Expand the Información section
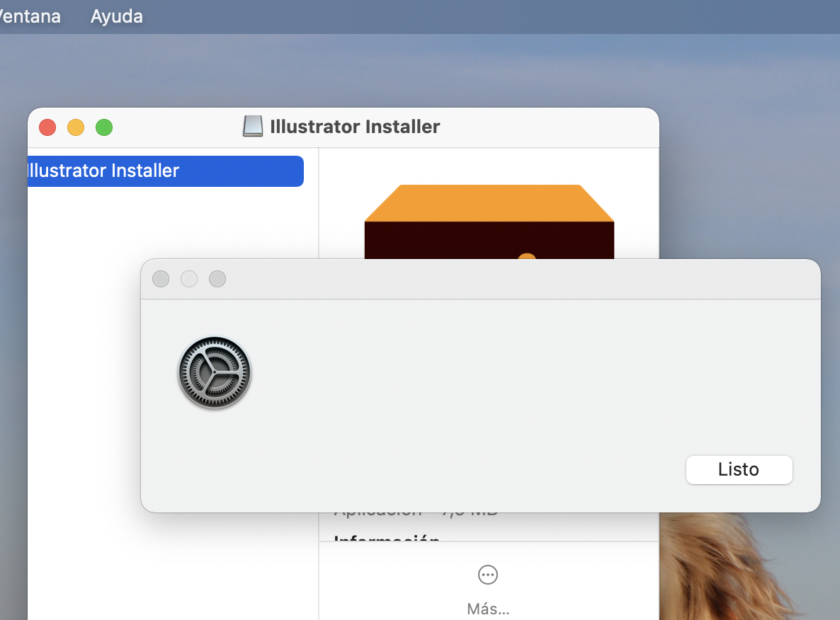The height and width of the screenshot is (620, 840). tap(386, 541)
